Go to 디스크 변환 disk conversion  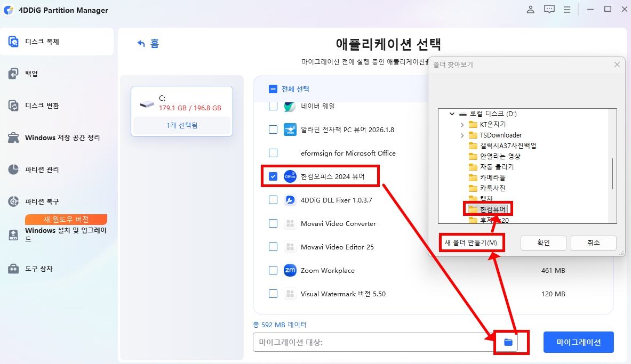[x=42, y=106]
